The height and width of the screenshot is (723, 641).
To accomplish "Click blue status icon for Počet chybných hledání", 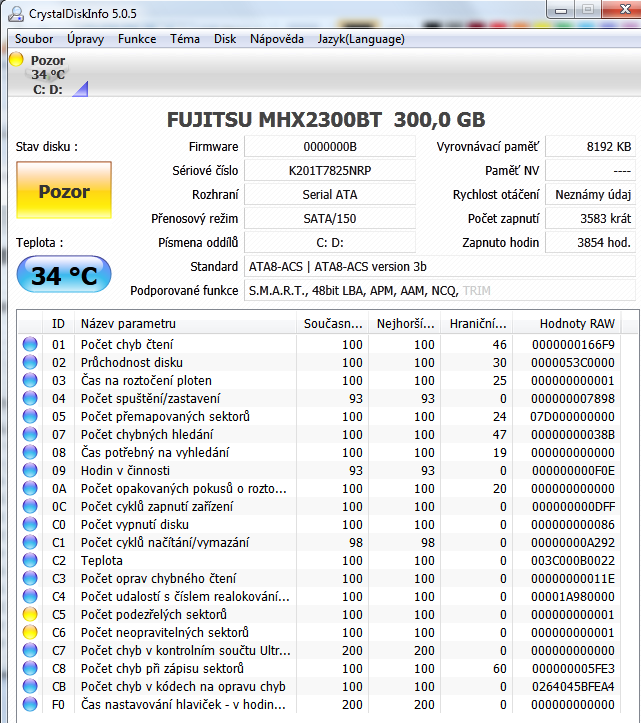I will [x=30, y=434].
